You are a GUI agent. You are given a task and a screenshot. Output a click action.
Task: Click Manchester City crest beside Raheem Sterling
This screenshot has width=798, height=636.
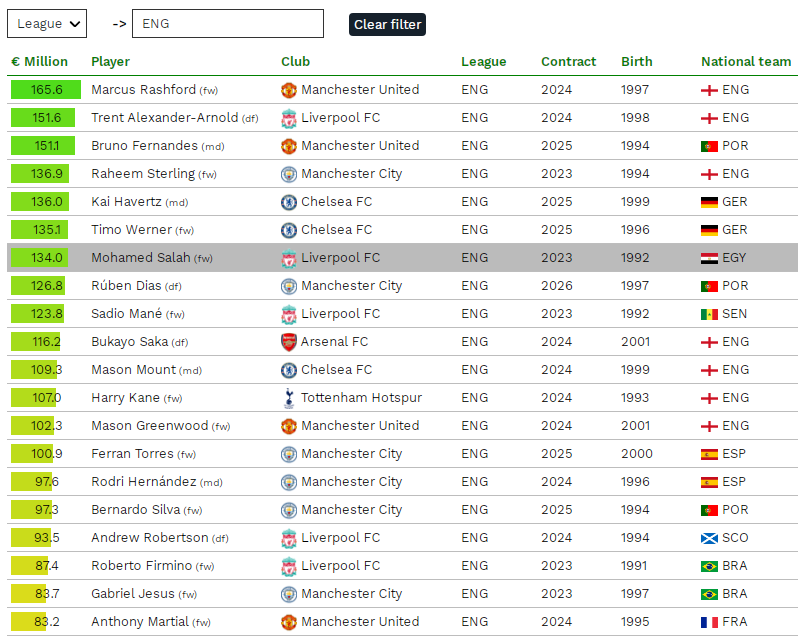click(x=289, y=174)
